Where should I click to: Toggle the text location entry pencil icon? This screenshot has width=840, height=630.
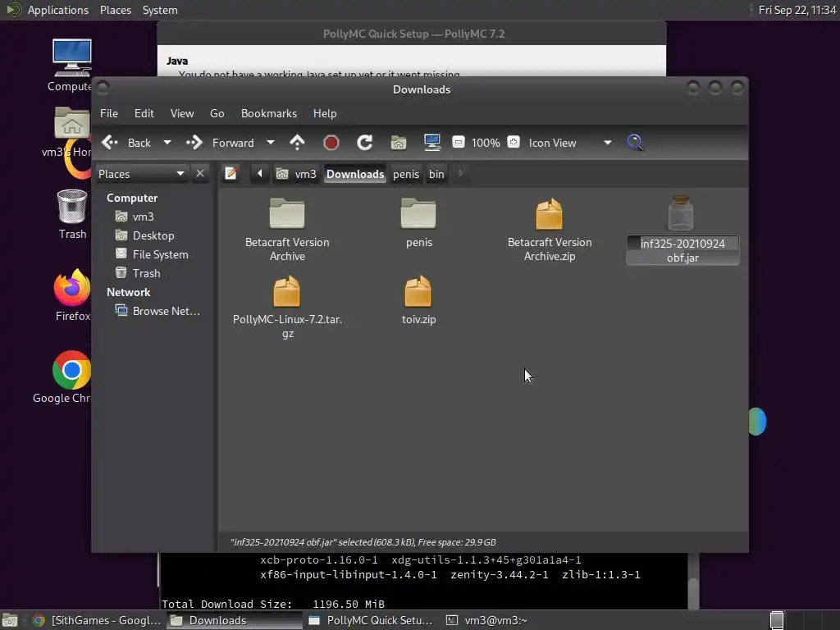pos(231,174)
